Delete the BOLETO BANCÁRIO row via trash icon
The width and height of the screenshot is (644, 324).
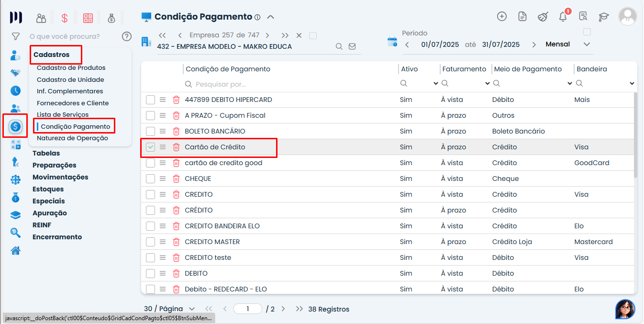click(x=176, y=131)
